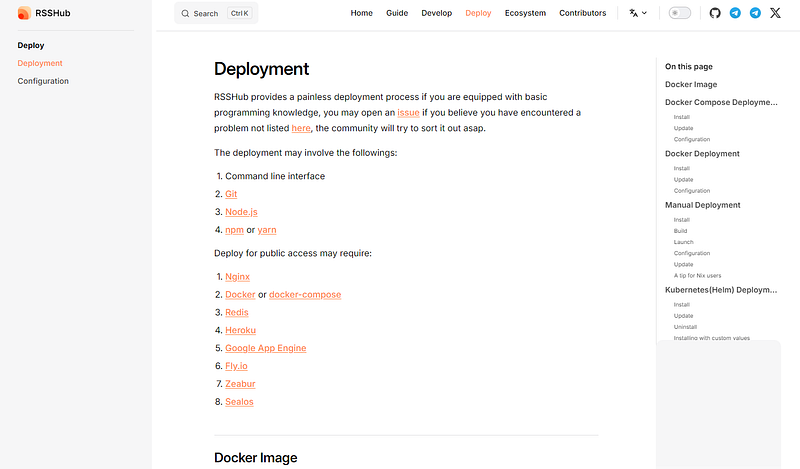The image size is (800, 469).
Task: Toggle the dark mode switch
Action: point(680,13)
